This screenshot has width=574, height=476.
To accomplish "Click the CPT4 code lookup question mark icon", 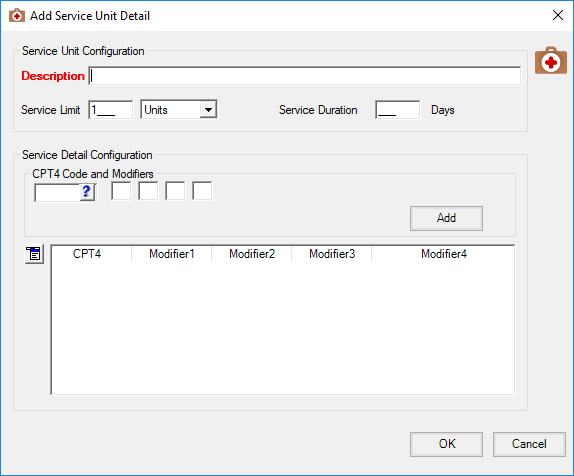I will coord(87,192).
